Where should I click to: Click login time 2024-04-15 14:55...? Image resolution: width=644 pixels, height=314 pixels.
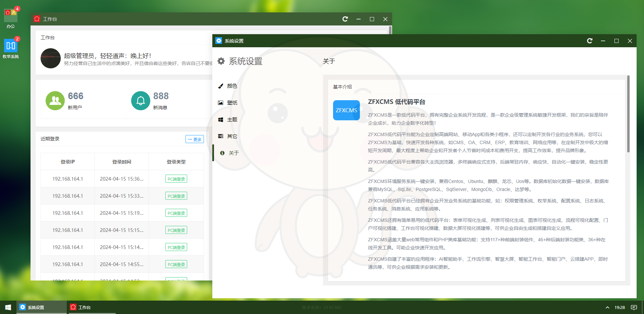click(122, 264)
